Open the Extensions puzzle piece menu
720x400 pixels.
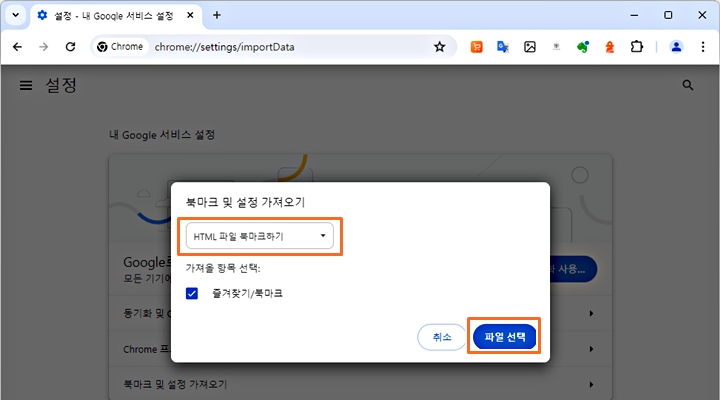click(x=636, y=47)
